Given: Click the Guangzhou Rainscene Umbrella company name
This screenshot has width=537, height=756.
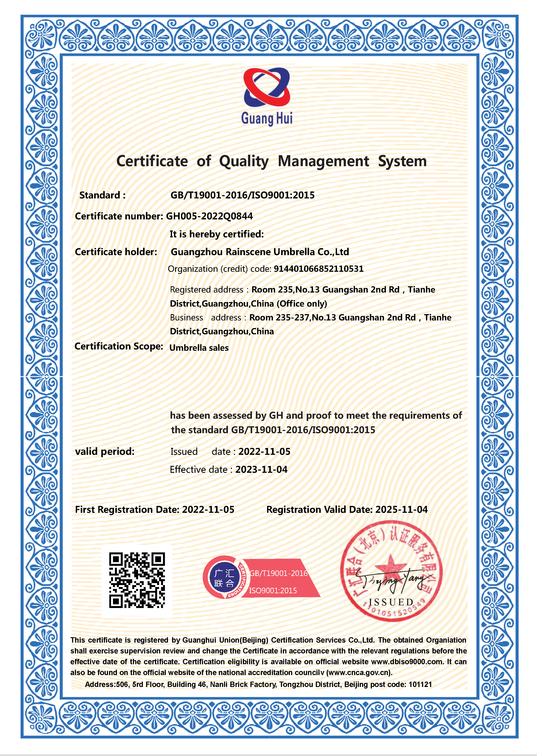Looking at the screenshot, I should (260, 252).
